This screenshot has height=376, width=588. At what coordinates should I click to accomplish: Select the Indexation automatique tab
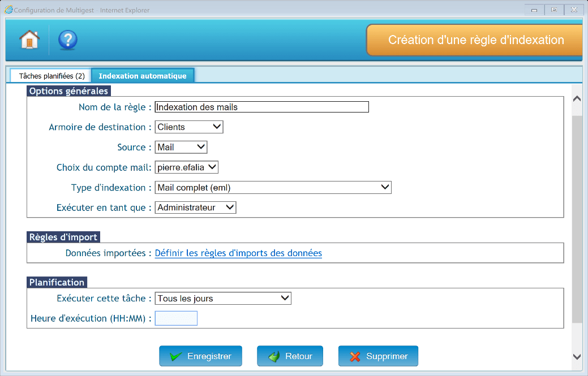(x=143, y=76)
